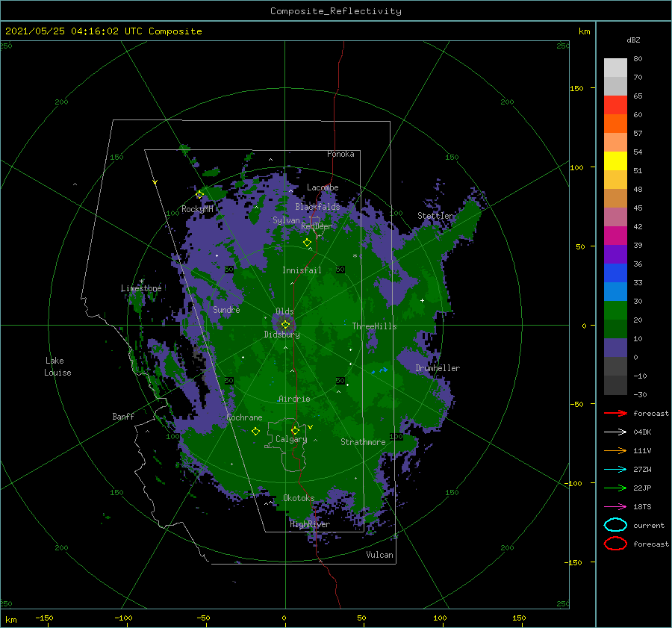672x628 pixels.
Task: Select the yellow diamond marker below RedDeer
Action: tap(307, 243)
